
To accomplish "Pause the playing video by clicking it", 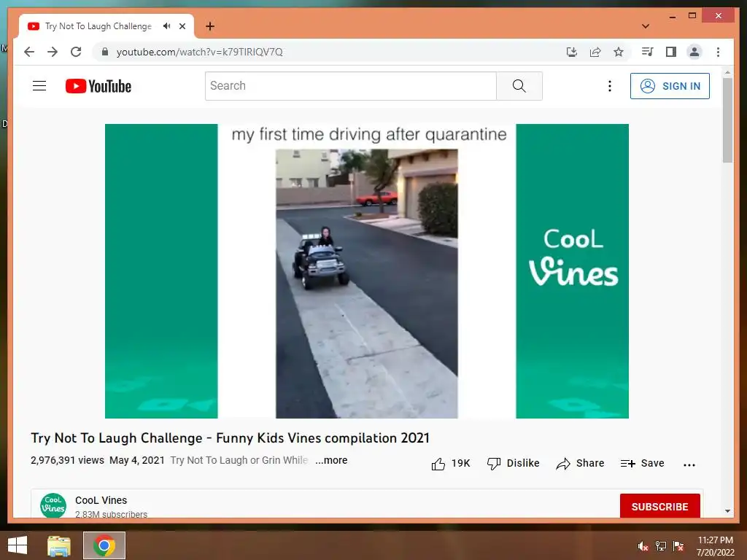I will point(367,271).
